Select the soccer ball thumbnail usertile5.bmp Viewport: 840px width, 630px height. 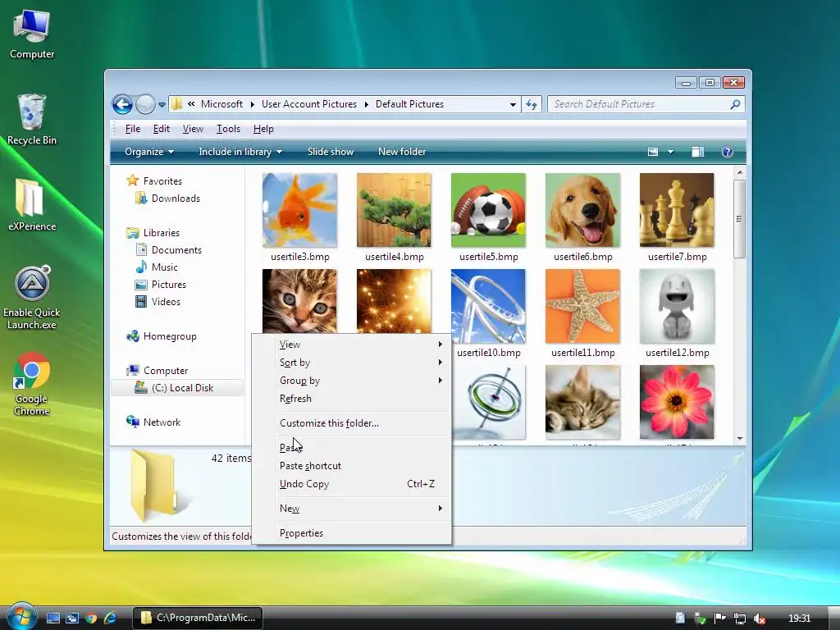click(x=489, y=210)
